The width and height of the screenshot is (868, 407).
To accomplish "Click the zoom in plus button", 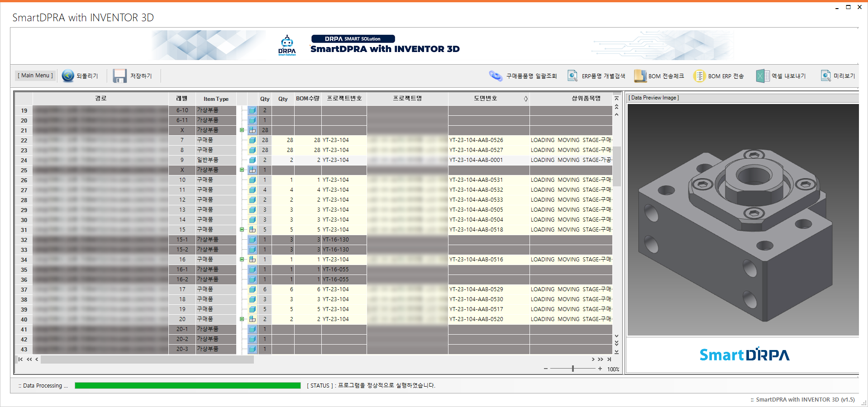I will (x=600, y=369).
